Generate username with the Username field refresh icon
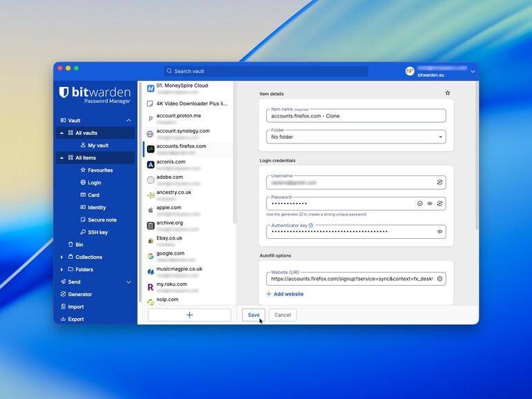Image resolution: width=532 pixels, height=399 pixels. pyautogui.click(x=439, y=182)
